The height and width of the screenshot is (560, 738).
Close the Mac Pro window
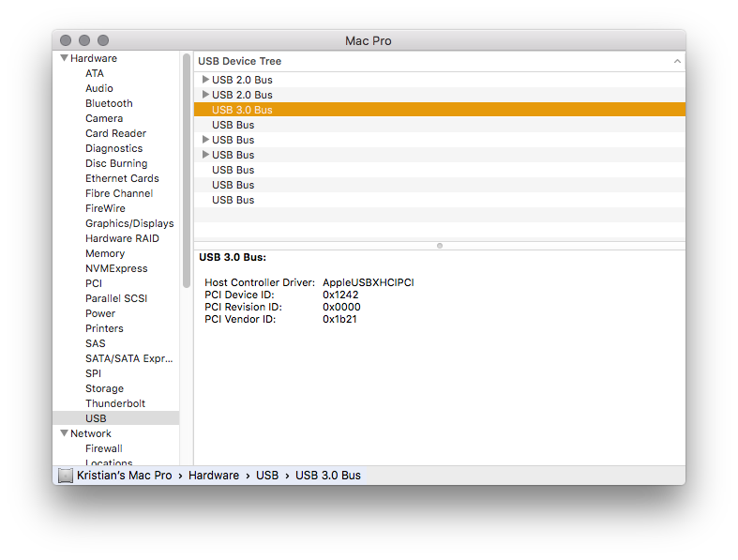(66, 40)
